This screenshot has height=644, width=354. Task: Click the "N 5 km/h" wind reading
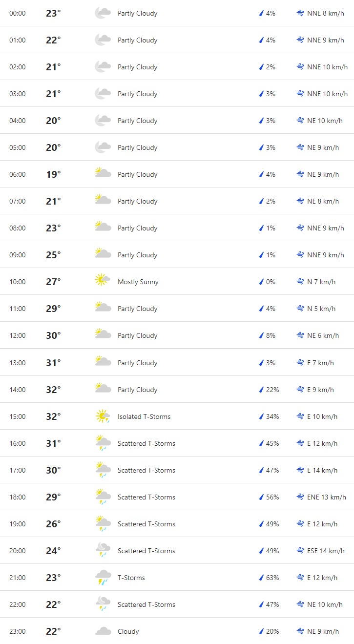(321, 309)
